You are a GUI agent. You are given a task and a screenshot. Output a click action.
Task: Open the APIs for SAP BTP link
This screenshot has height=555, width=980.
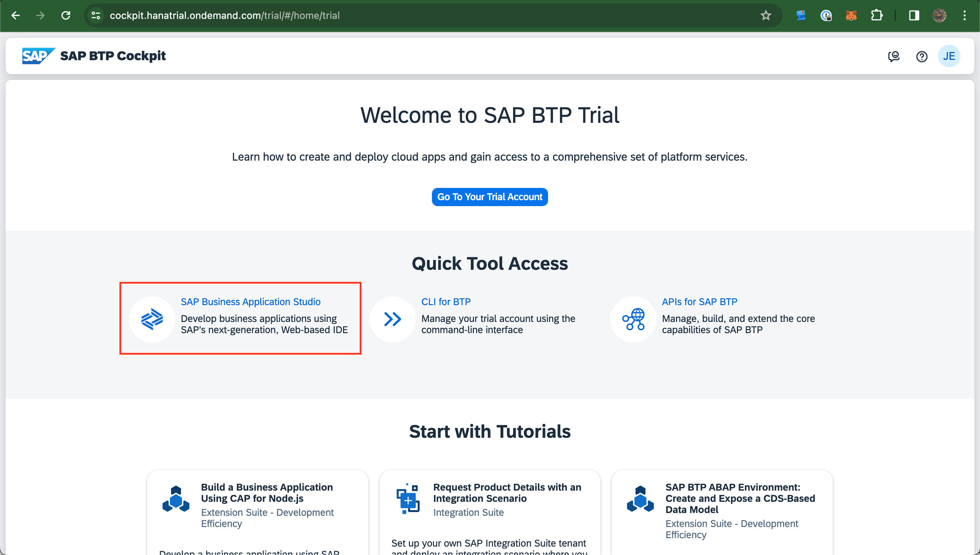[699, 302]
